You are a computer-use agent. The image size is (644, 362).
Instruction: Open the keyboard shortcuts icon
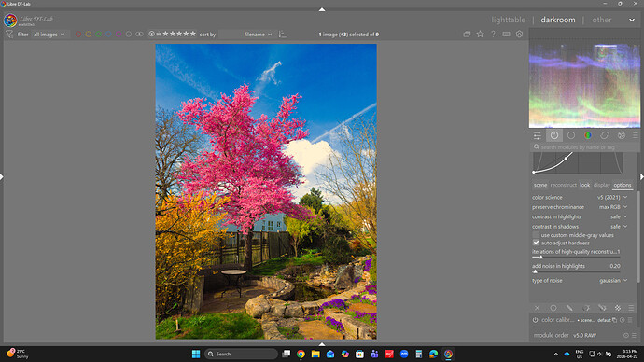tap(506, 35)
